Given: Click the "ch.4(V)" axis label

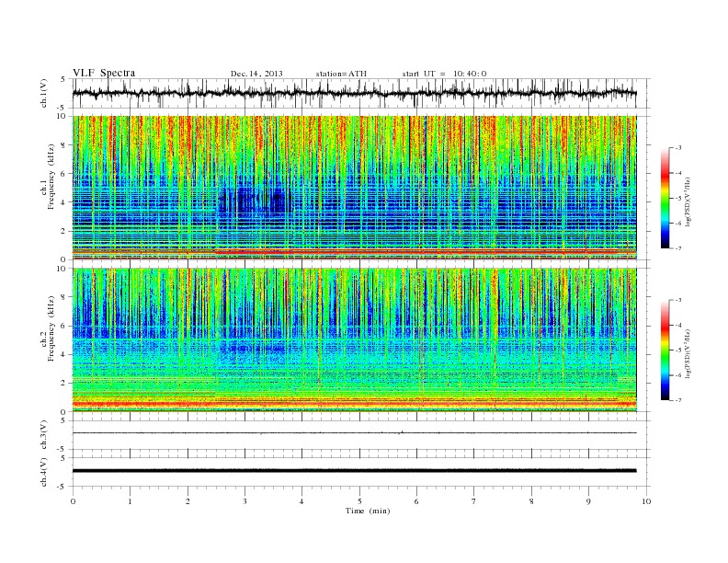Looking at the screenshot, I should pos(44,472).
